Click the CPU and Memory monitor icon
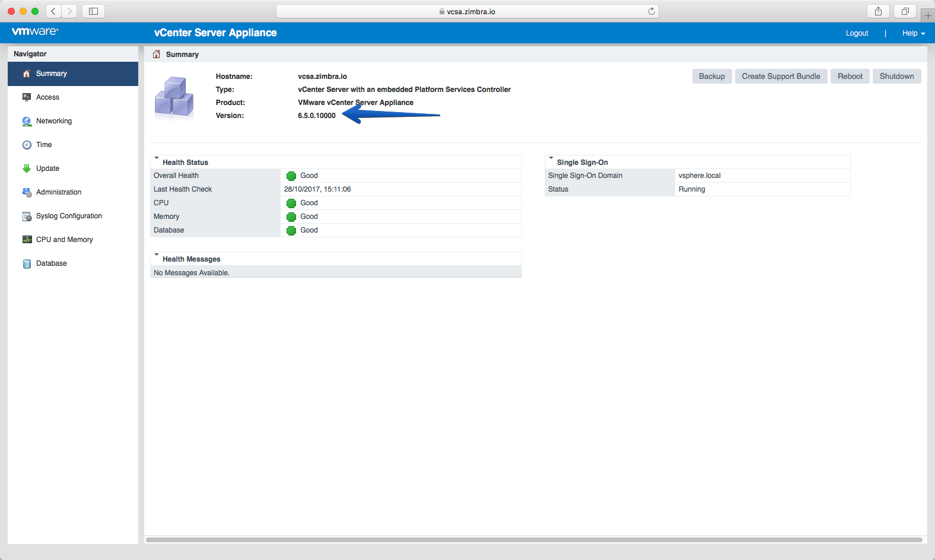Image resolution: width=935 pixels, height=560 pixels. coord(27,240)
